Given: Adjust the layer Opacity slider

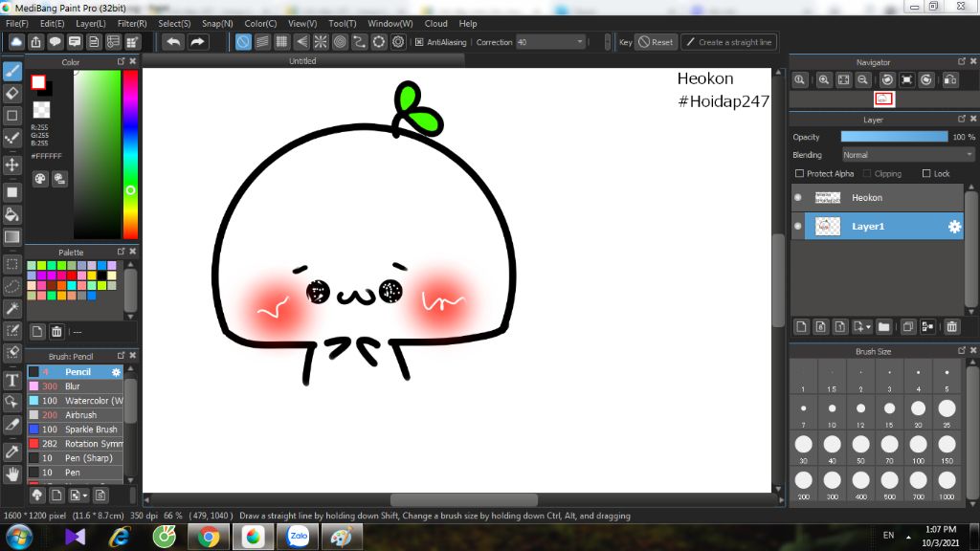Looking at the screenshot, I should coord(895,137).
